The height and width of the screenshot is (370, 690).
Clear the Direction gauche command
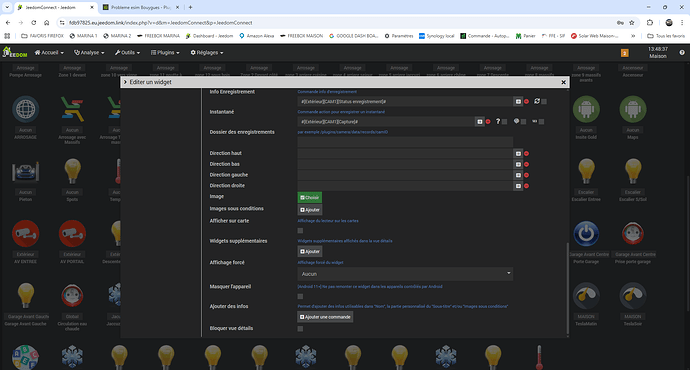(526, 175)
